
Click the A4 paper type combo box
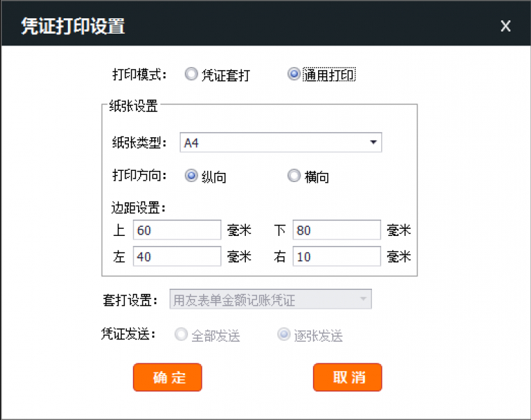[273, 143]
